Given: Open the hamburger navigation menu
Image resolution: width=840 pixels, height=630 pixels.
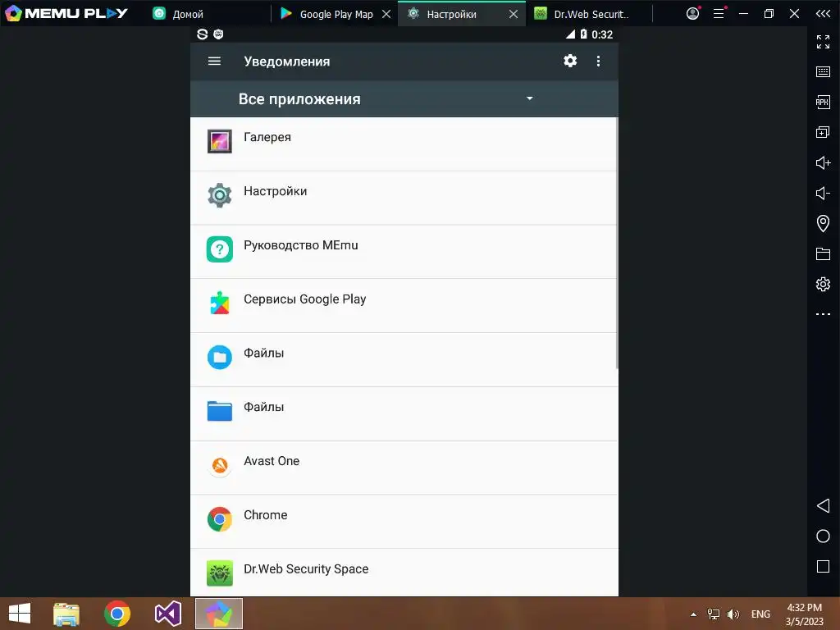Looking at the screenshot, I should (214, 61).
